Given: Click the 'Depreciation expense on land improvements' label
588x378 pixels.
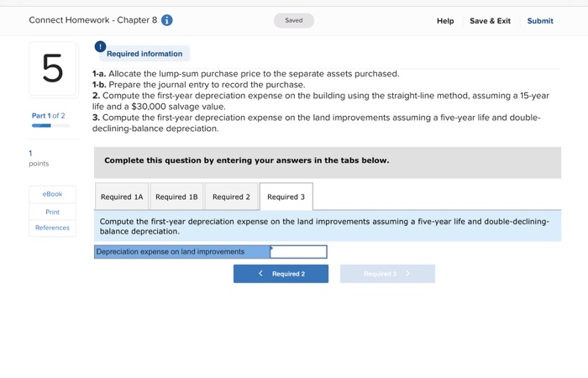Looking at the screenshot, I should coord(182,252).
